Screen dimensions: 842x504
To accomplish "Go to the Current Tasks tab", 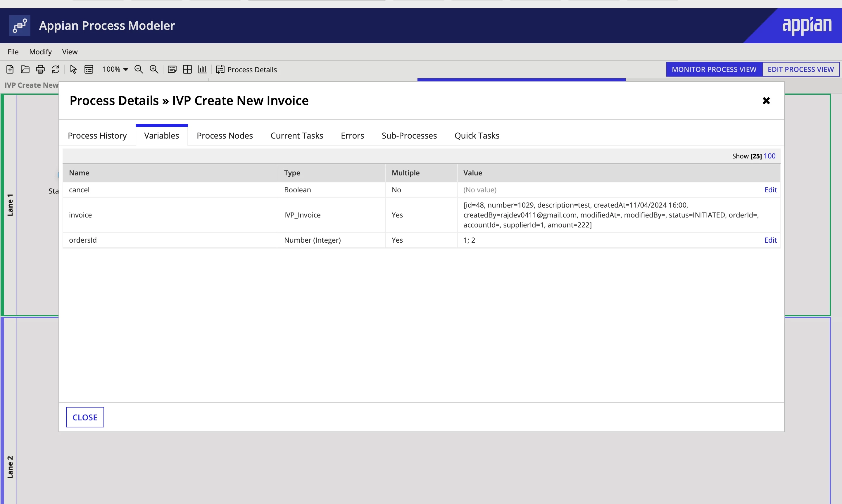I will (x=297, y=136).
